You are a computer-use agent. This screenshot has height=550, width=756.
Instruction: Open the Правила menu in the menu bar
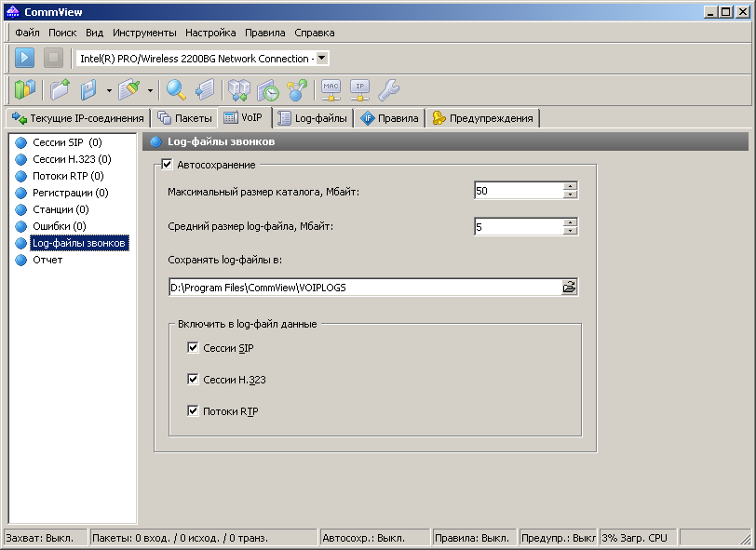point(265,33)
